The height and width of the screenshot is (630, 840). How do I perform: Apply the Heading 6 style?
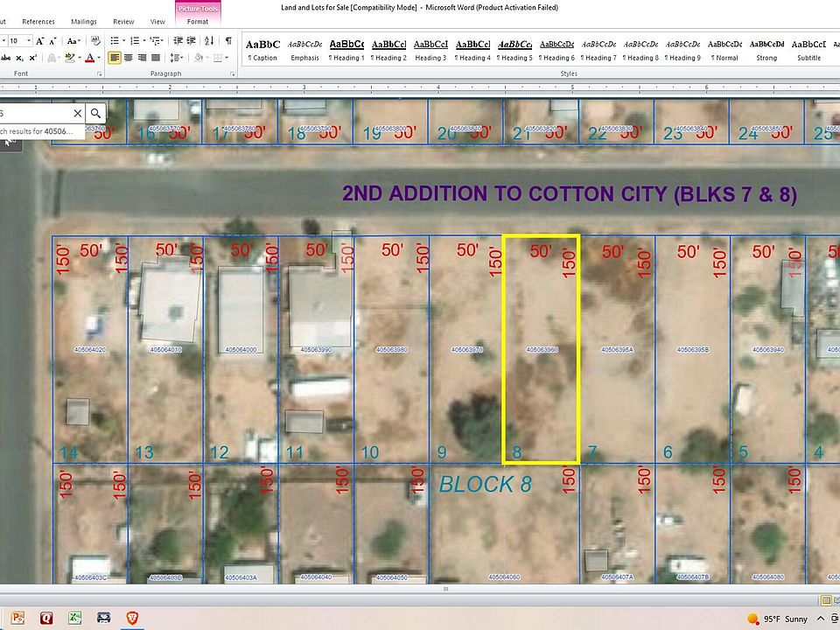coord(557,51)
